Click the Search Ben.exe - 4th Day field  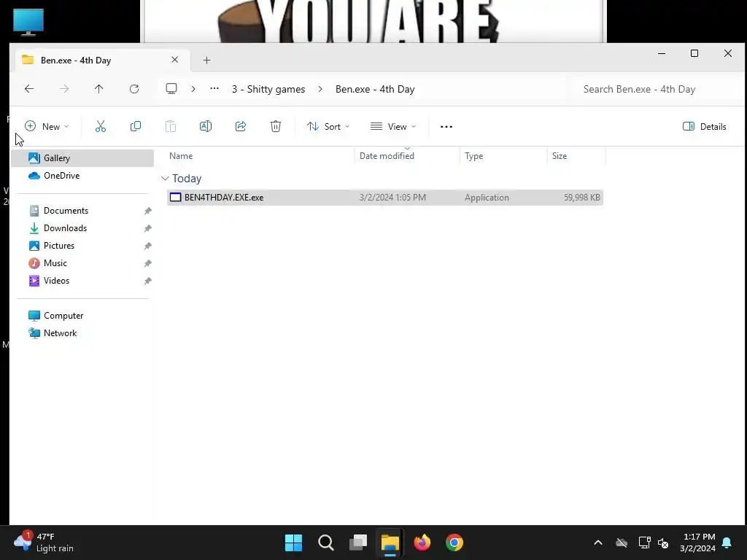click(654, 89)
